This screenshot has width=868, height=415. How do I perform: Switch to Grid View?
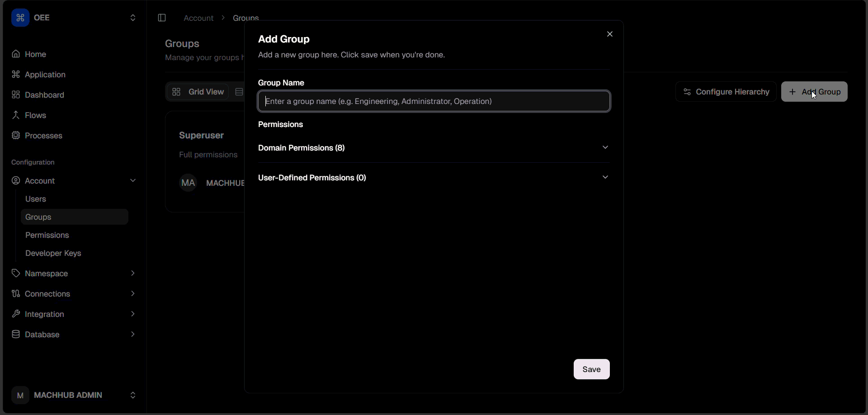(198, 92)
